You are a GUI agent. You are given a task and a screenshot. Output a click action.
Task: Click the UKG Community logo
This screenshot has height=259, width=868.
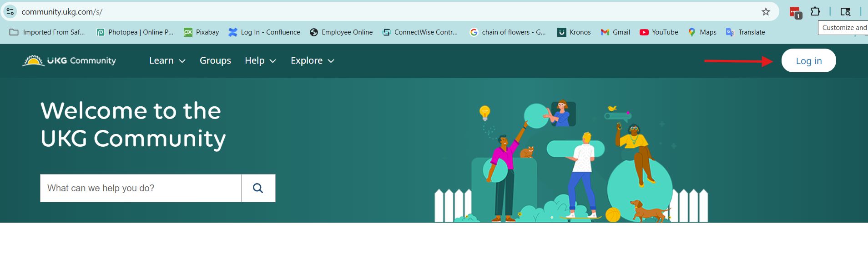pos(69,60)
